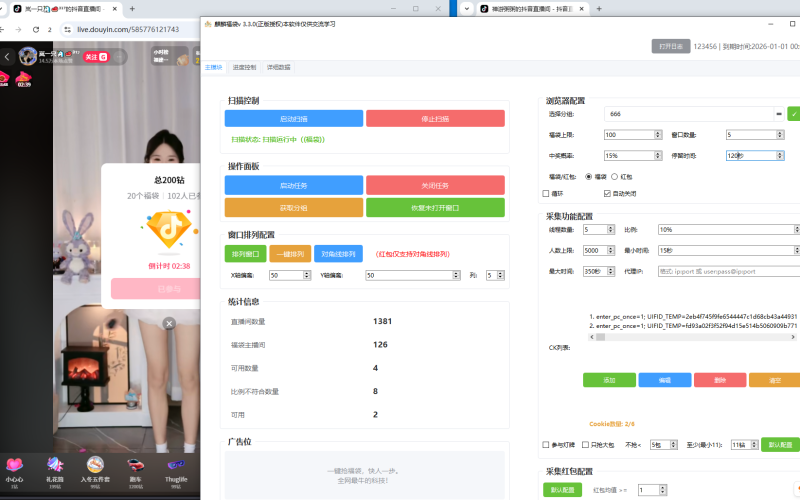Adjust the 线程数量 stepper in collection config
800x500 pixels.
[x=611, y=230]
